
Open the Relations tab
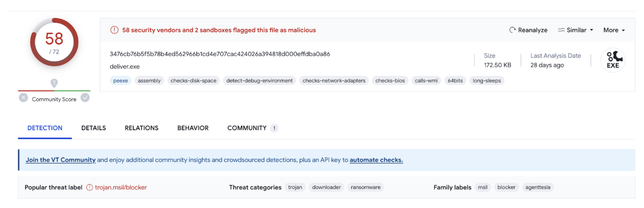click(142, 128)
